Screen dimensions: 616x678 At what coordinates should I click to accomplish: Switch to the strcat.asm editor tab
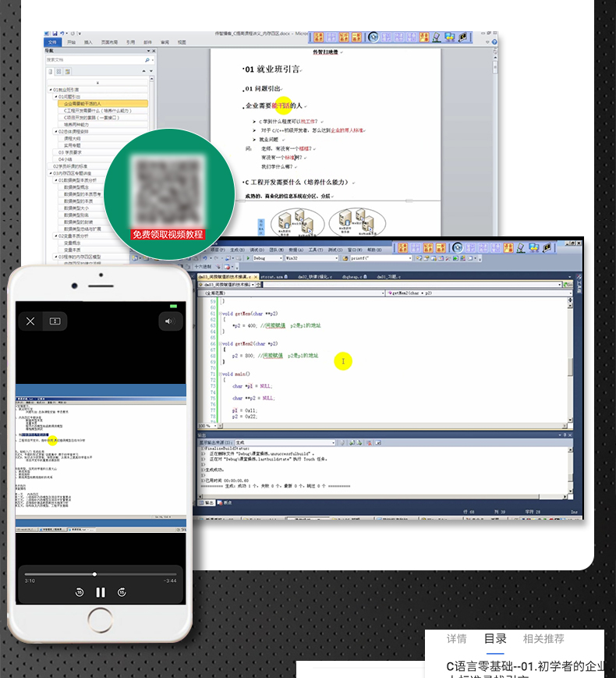point(274,277)
